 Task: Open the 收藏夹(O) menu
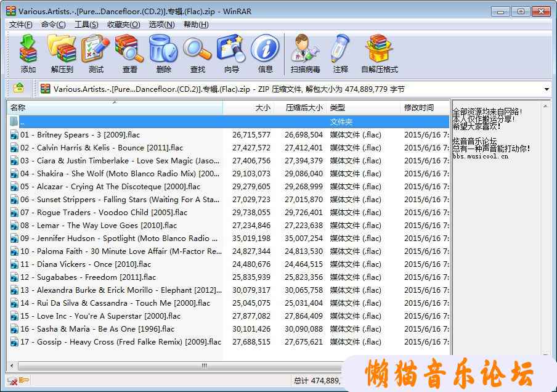click(124, 25)
